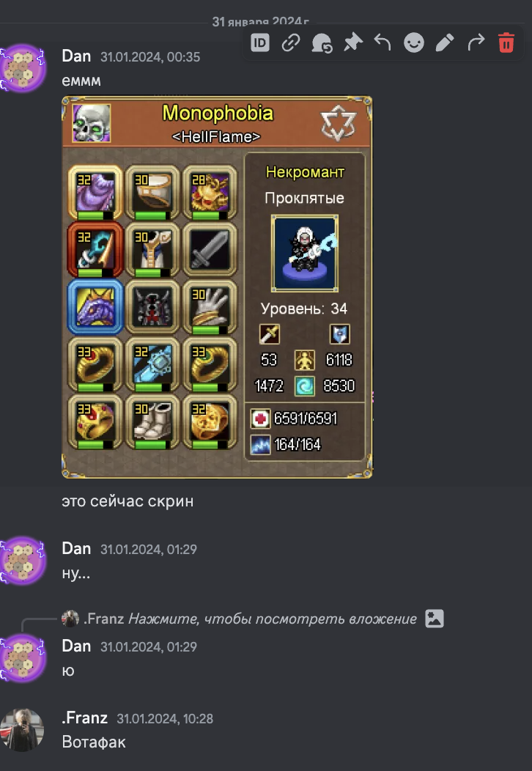This screenshot has height=771, width=532.
Task: Click Dan's avatar next to 'еммм' message
Action: point(22,68)
